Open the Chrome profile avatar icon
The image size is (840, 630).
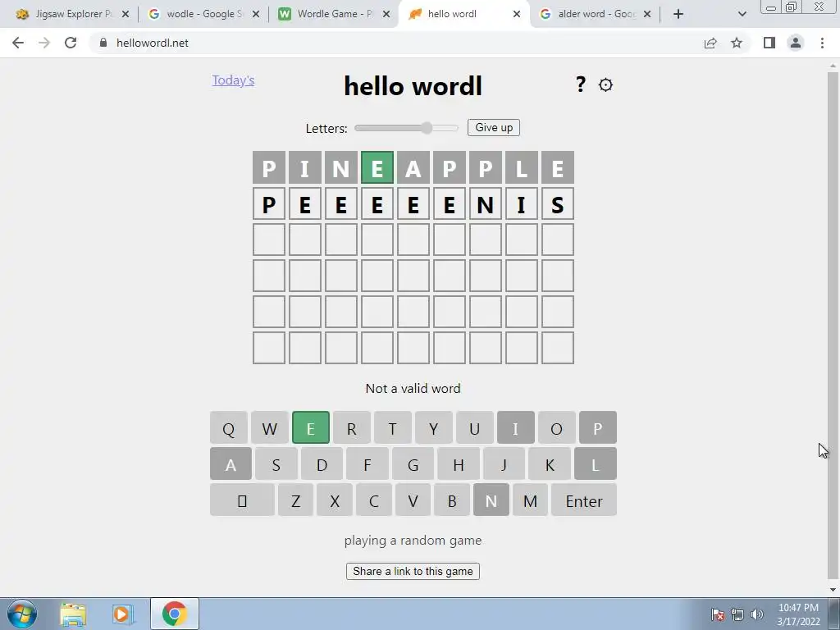[x=796, y=43]
